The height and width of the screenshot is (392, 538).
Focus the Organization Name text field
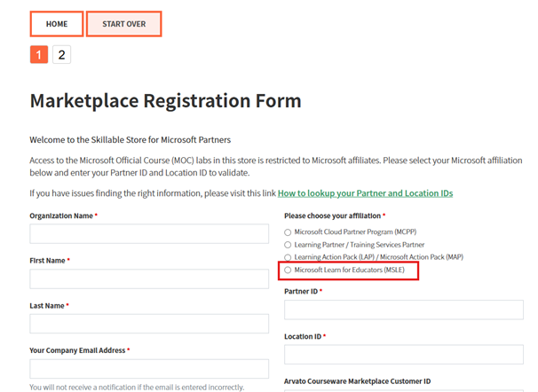point(149,234)
